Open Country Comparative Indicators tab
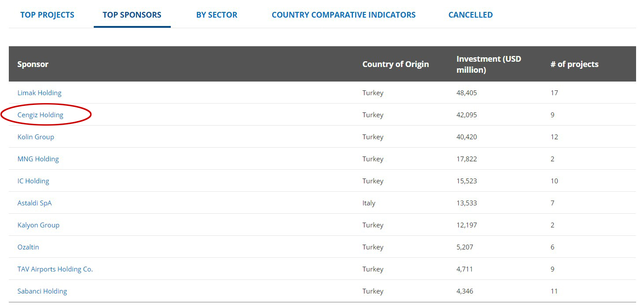The image size is (644, 305). pyautogui.click(x=343, y=15)
